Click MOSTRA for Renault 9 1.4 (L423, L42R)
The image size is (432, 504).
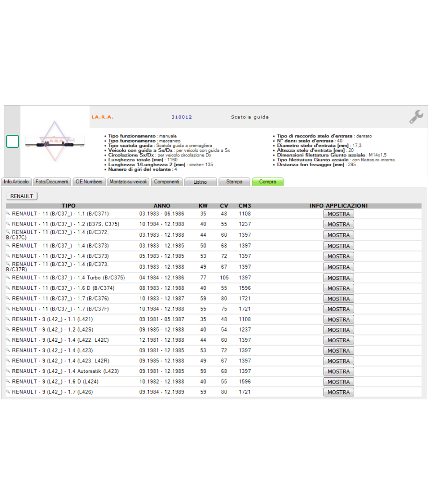click(x=338, y=361)
